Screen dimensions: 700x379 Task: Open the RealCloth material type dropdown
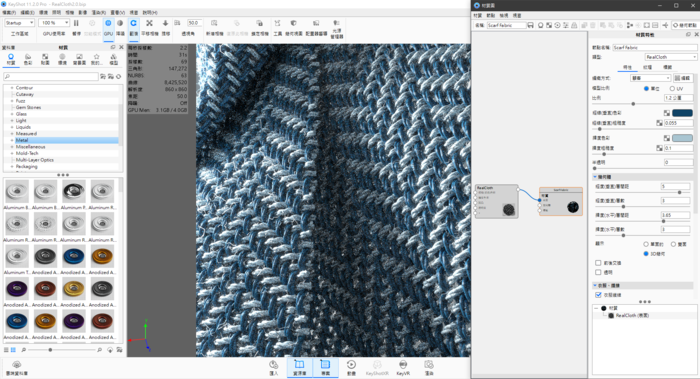click(671, 57)
